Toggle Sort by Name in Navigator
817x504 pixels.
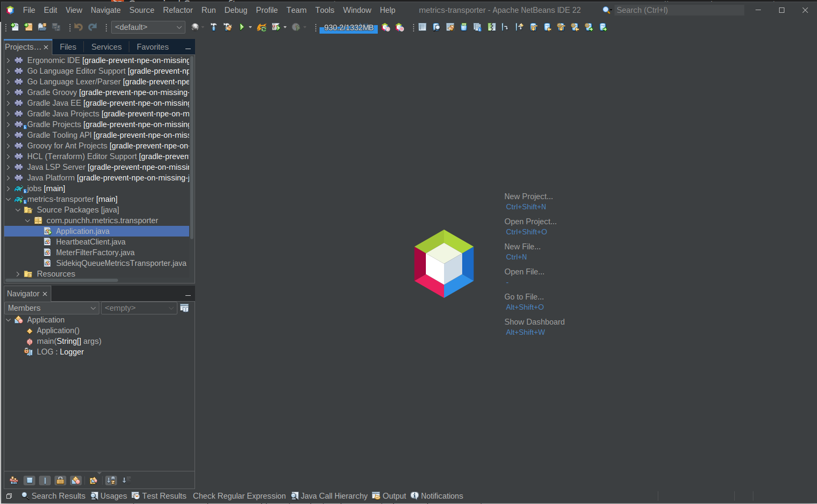[x=111, y=481]
